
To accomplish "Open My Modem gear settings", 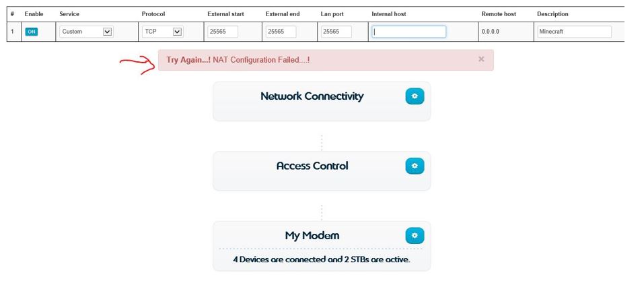I will coord(415,235).
